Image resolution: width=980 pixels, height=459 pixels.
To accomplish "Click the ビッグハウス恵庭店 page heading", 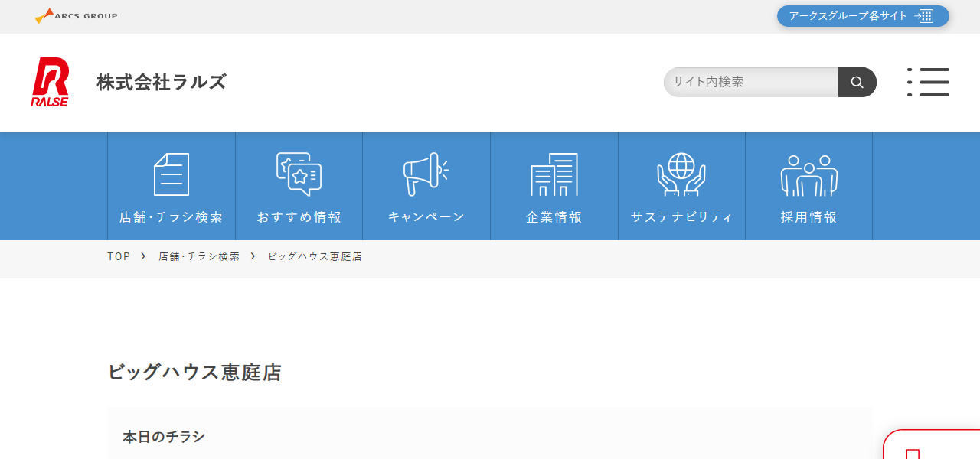I will [194, 373].
